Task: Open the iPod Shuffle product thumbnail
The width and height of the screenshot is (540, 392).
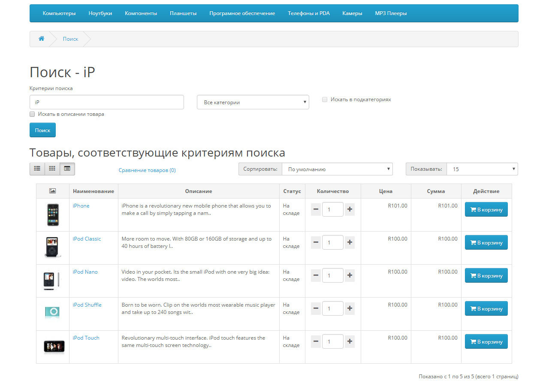Action: 52,312
